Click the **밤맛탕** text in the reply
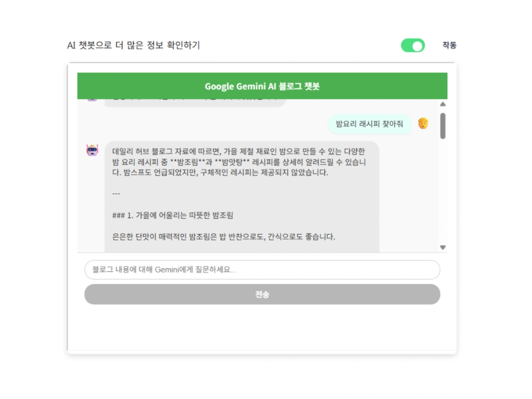This screenshot has height=399, width=532. [232, 162]
